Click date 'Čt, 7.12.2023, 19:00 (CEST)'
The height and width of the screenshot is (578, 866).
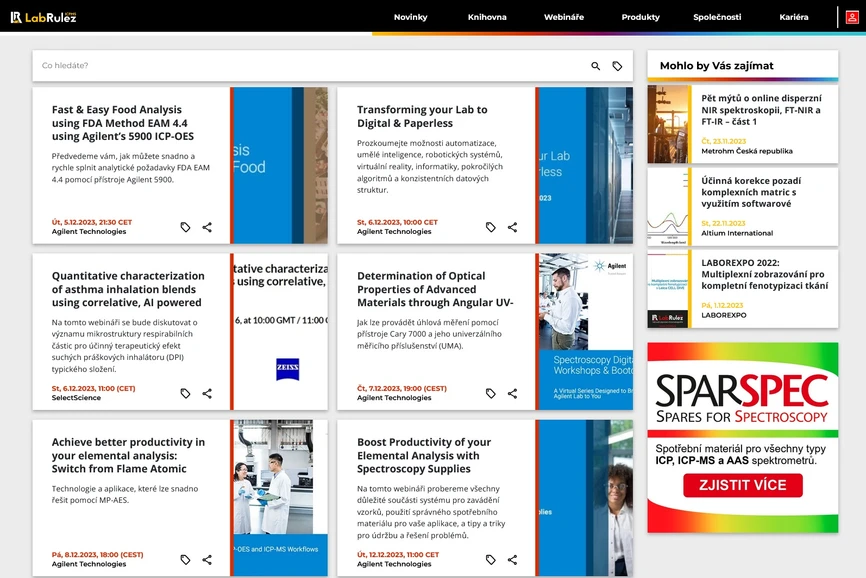tap(402, 389)
